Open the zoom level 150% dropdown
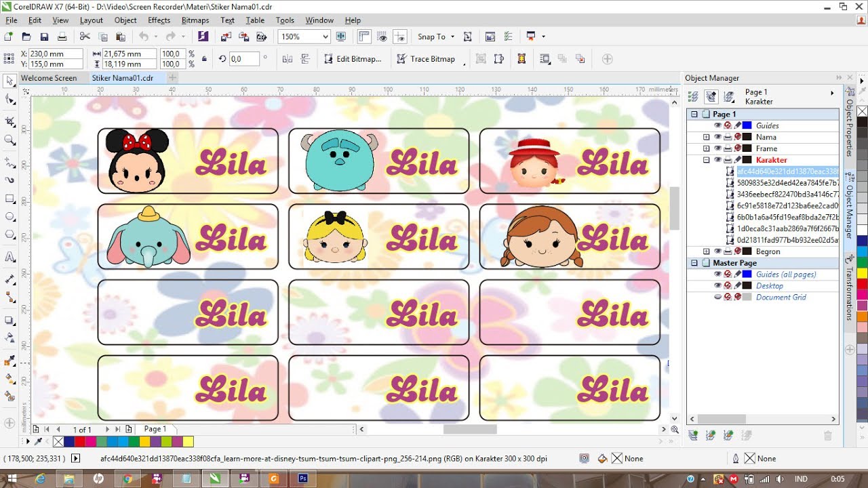This screenshot has width=868, height=488. pos(325,37)
